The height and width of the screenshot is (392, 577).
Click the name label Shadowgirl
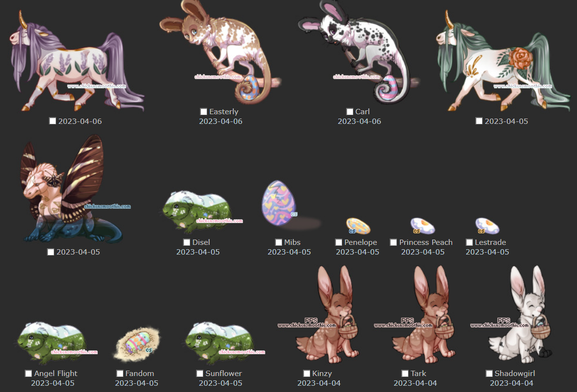(x=515, y=373)
